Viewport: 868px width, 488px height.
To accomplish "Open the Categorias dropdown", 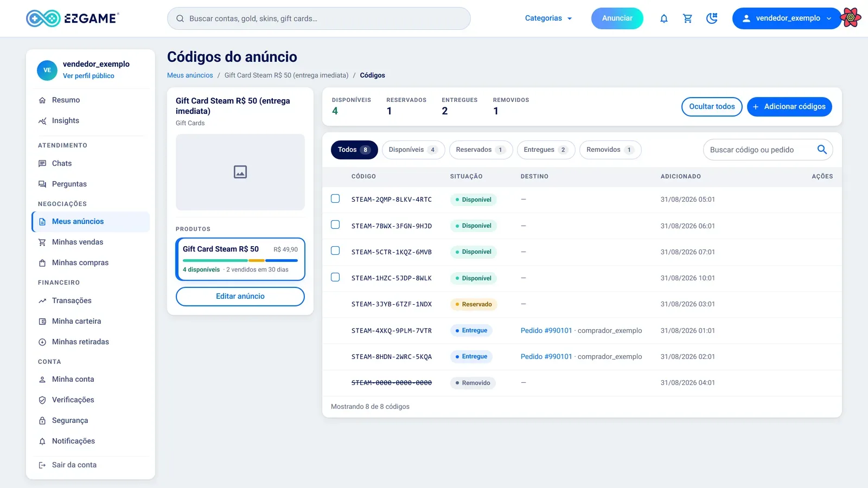I will pos(548,18).
